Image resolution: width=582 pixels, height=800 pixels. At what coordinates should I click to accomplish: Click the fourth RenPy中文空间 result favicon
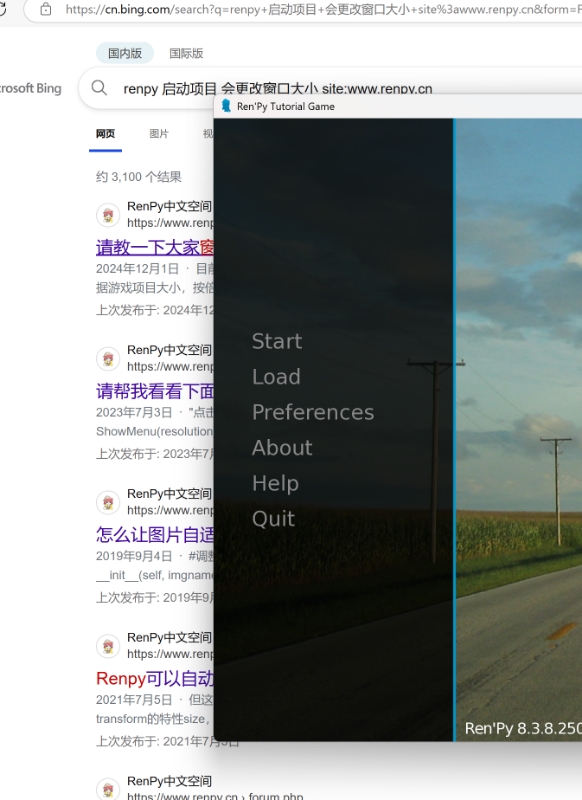pyautogui.click(x=108, y=646)
